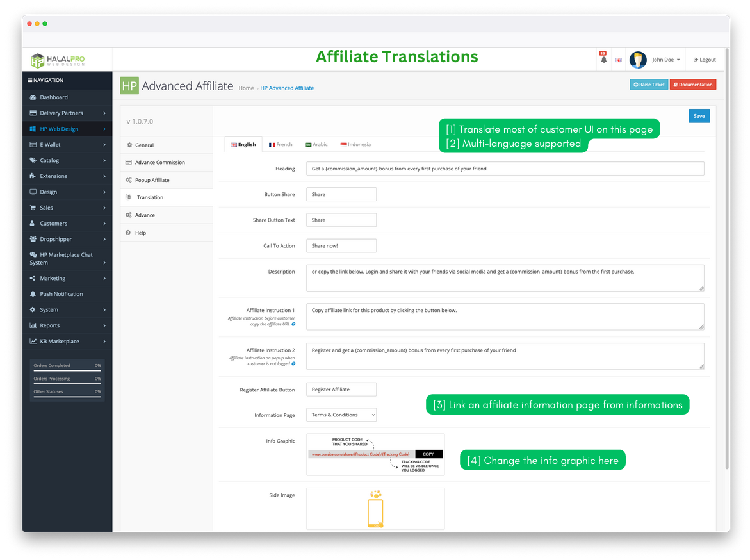The image size is (750, 560).
Task: Expand the Catalog sidebar menu
Action: (x=67, y=160)
